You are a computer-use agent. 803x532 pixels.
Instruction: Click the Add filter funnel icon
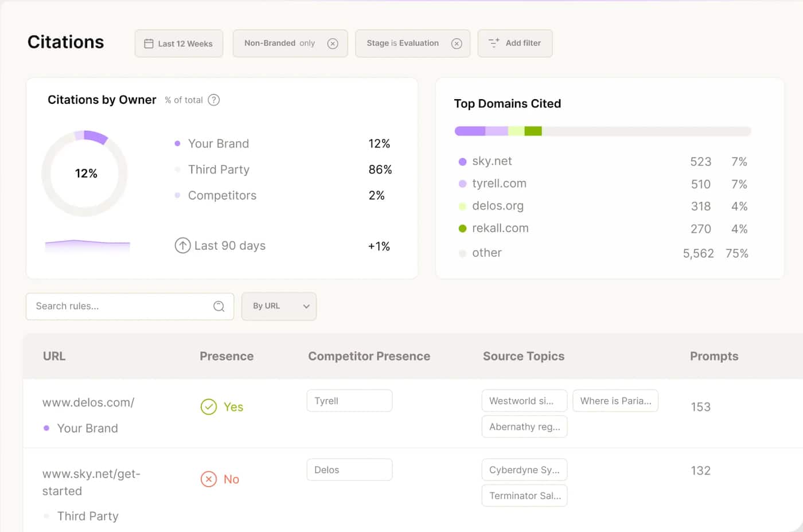(x=493, y=43)
